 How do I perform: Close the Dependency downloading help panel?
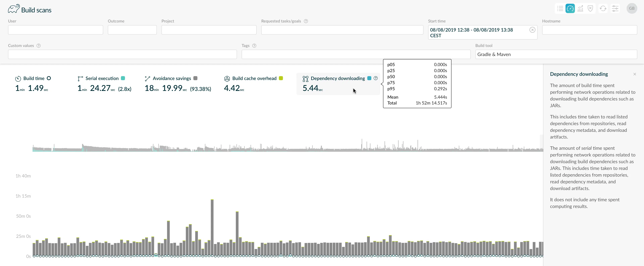(635, 74)
